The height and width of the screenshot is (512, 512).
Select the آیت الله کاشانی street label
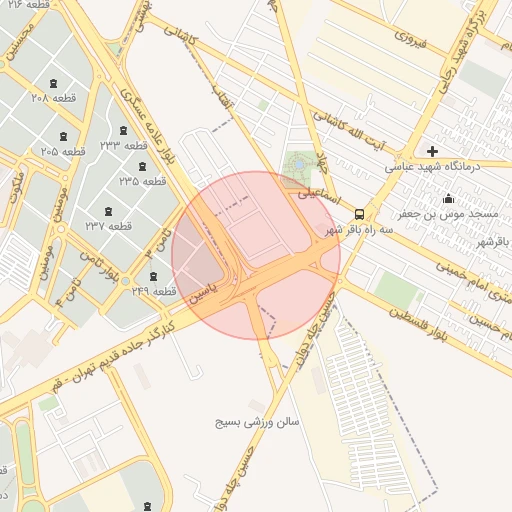(x=350, y=132)
